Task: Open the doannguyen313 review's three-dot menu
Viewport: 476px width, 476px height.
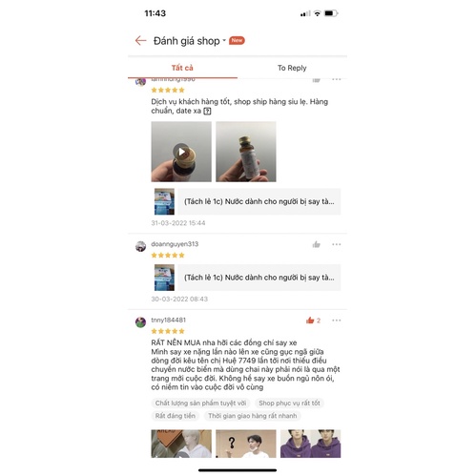Action: [x=336, y=244]
